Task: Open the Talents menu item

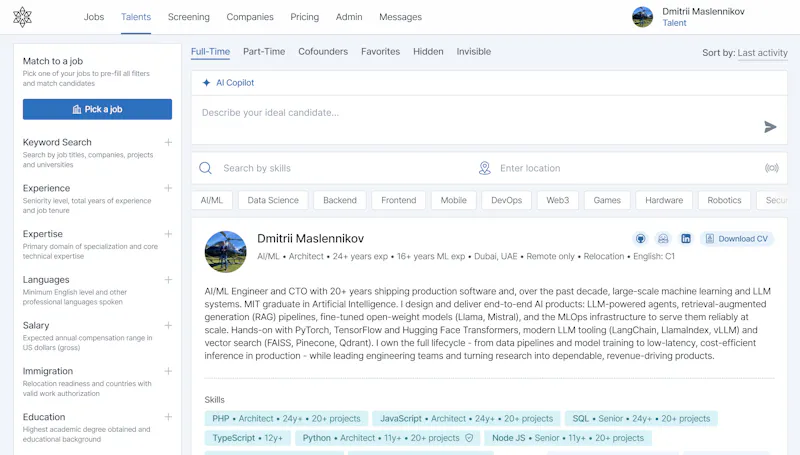Action: pyautogui.click(x=136, y=17)
